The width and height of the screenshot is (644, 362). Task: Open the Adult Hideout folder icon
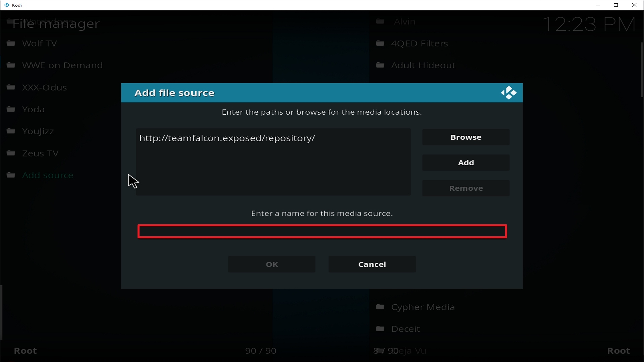pos(380,65)
